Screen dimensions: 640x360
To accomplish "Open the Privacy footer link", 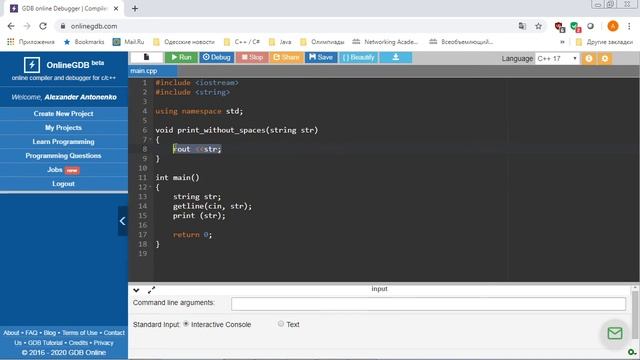I will click(104, 343).
